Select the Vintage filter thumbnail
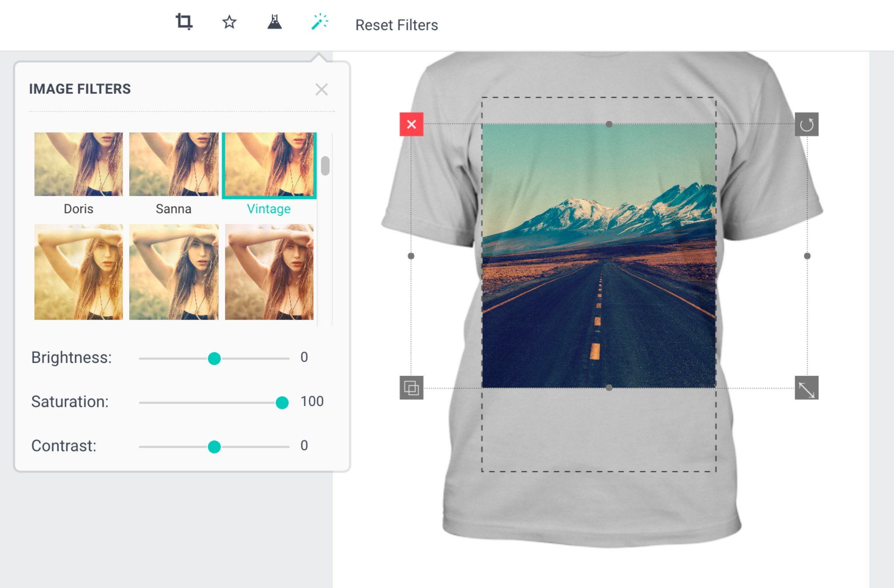Viewport: 894px width, 588px height. (269, 165)
